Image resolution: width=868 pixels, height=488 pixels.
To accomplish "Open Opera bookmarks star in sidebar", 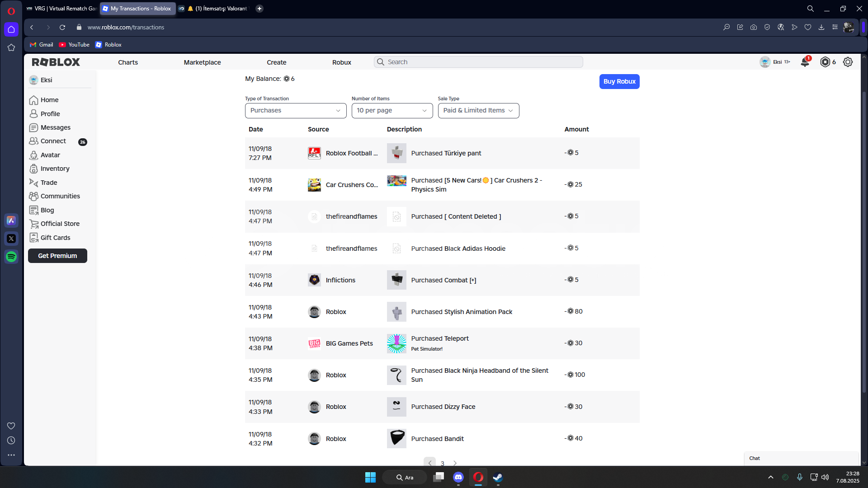I will coord(11,47).
